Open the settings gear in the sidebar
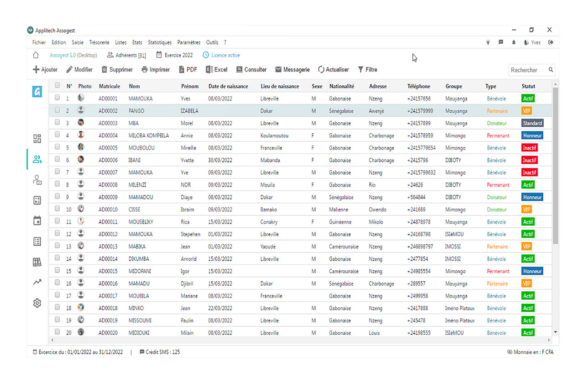This screenshot has height=380, width=588. 37,303
